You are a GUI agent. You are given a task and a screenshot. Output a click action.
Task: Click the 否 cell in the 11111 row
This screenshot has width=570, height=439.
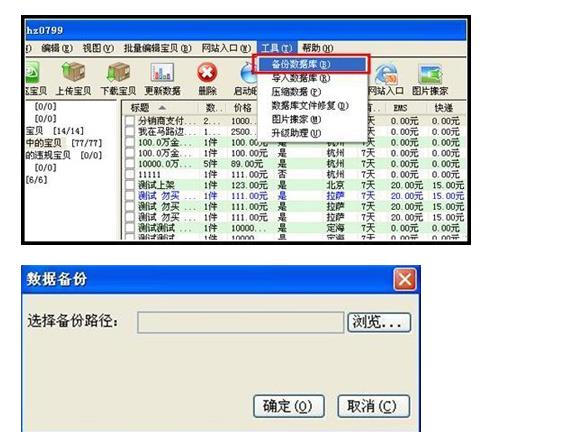pos(282,174)
